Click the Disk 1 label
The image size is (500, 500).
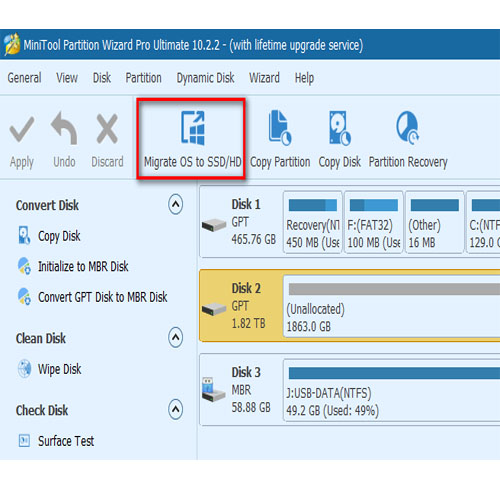click(x=246, y=204)
